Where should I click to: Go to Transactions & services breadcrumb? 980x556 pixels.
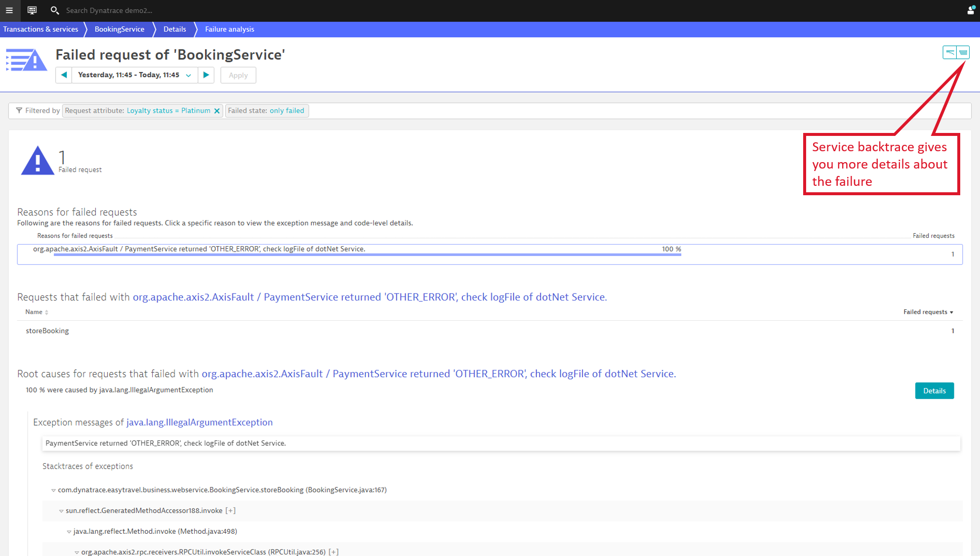coord(41,29)
